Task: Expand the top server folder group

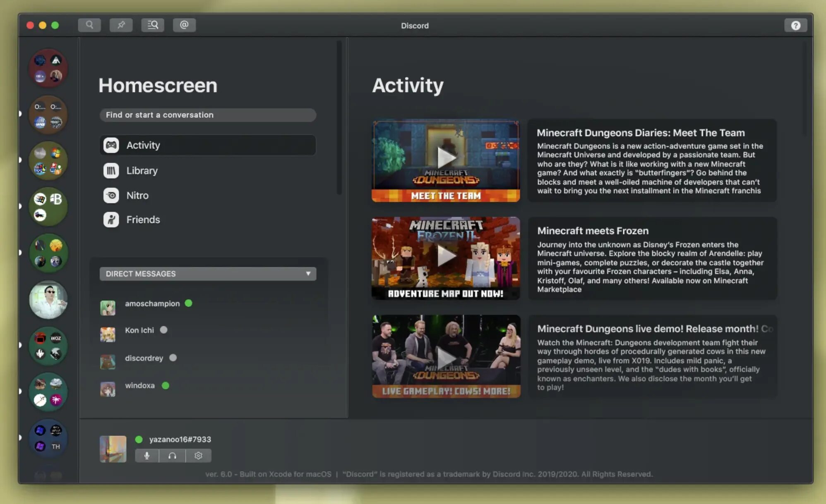Action: tap(48, 68)
